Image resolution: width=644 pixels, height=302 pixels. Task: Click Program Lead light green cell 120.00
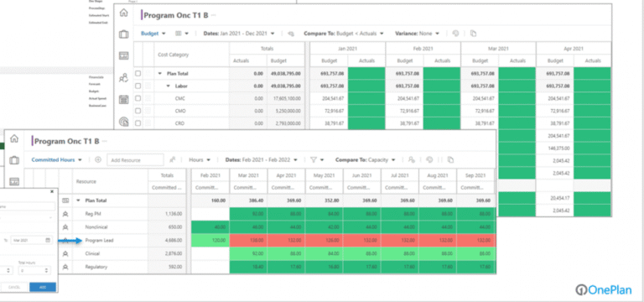210,241
